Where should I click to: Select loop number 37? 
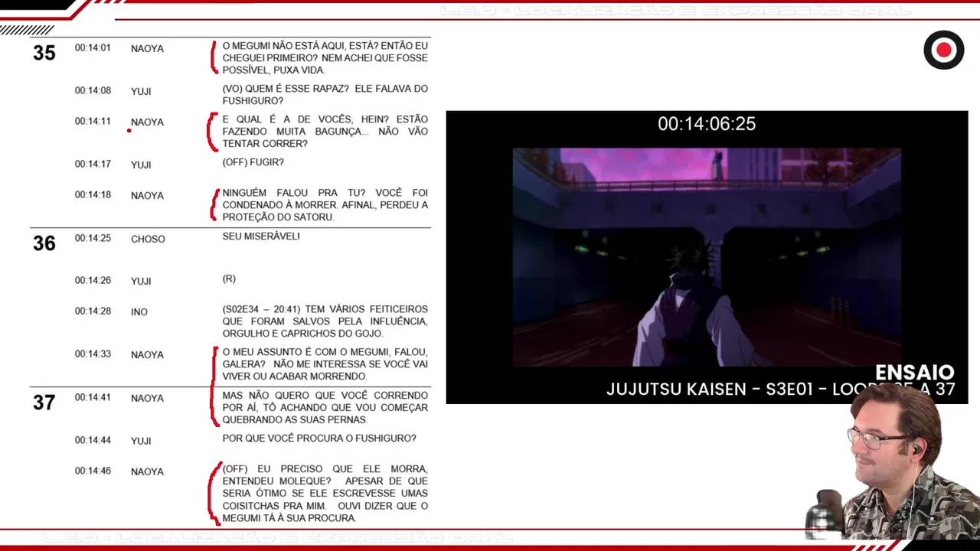(x=44, y=403)
